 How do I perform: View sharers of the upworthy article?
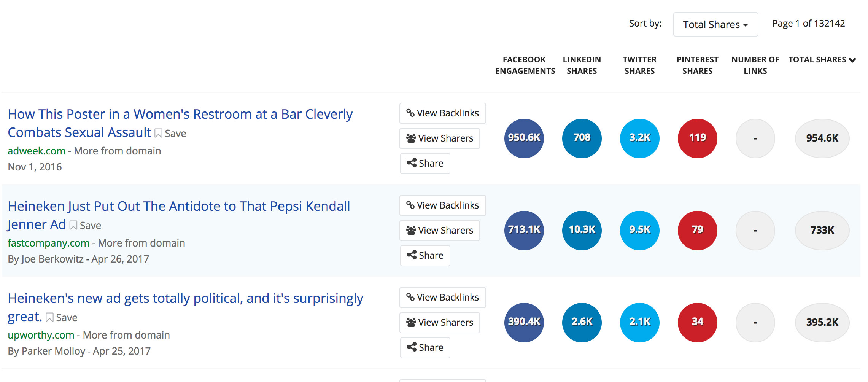point(440,323)
